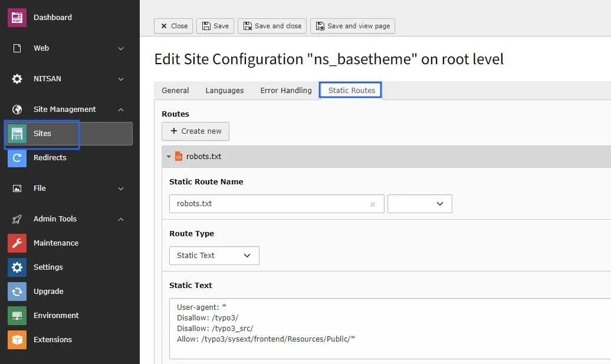Click the robots.txt route record icon
The image size is (611, 364).
click(179, 157)
